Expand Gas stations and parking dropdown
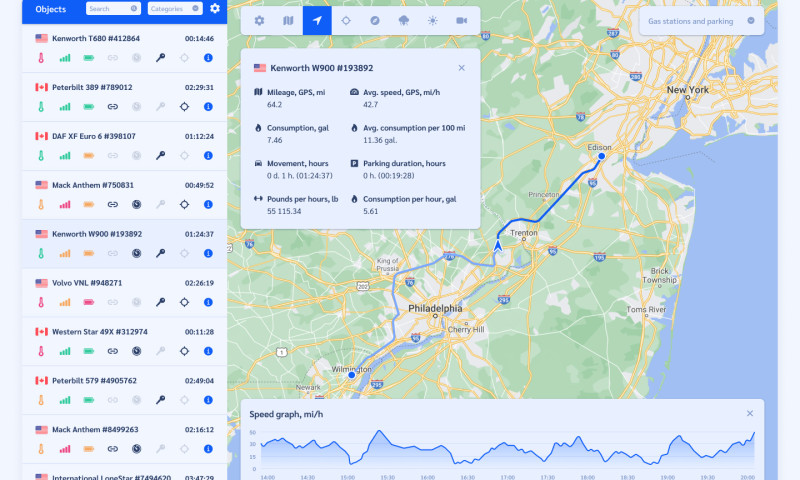 (702, 21)
